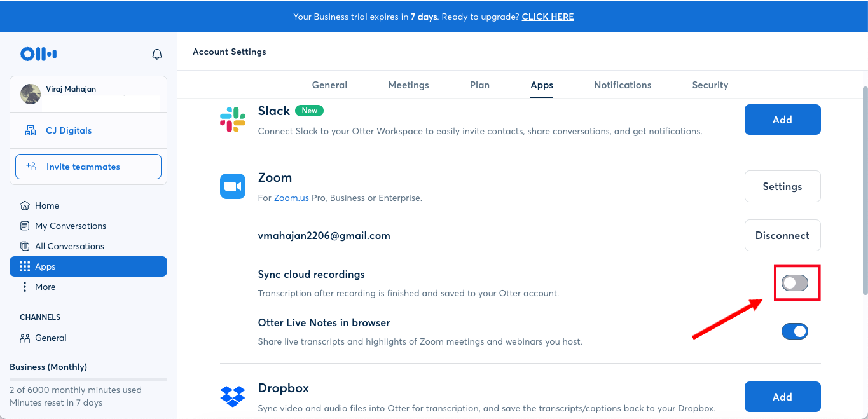This screenshot has width=868, height=419.
Task: Select the CJ Digitals workspace
Action: click(88, 130)
